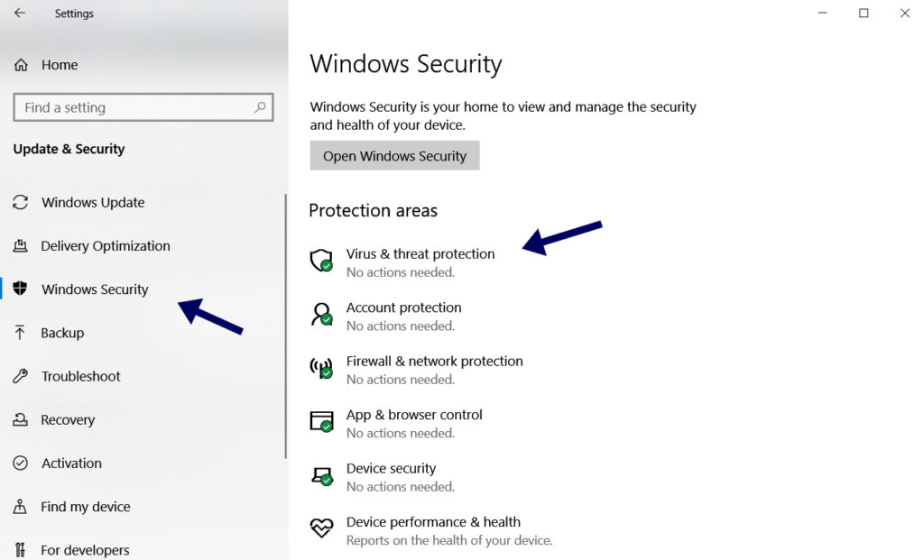Select the Find my device icon
The width and height of the screenshot is (924, 560).
click(20, 507)
